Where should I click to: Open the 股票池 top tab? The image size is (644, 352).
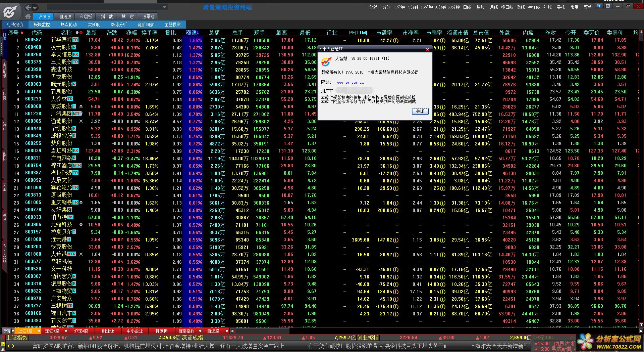148,16
